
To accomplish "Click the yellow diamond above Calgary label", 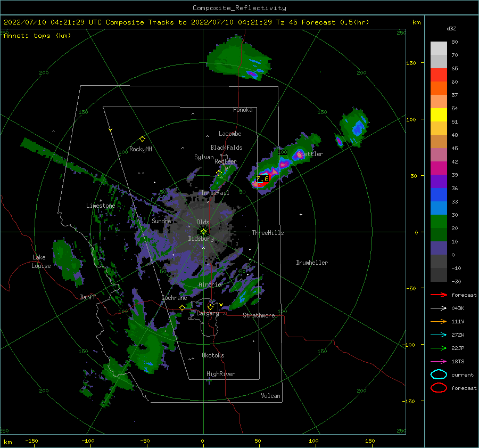I will [210, 307].
